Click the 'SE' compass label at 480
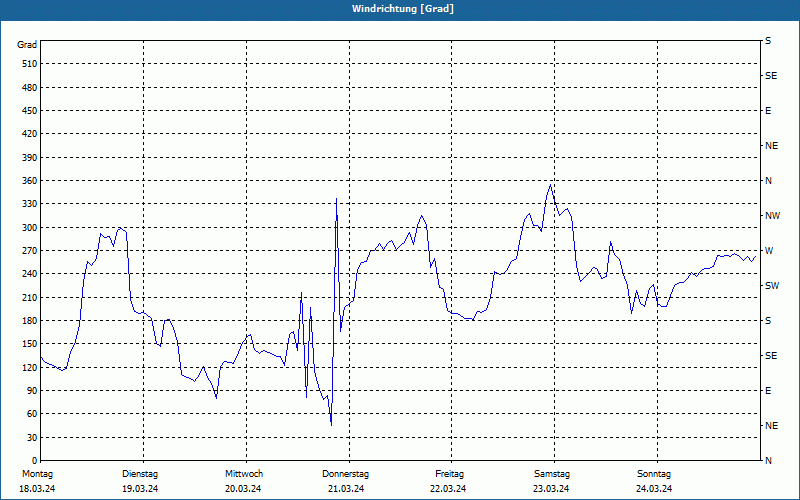The width and height of the screenshot is (800, 500). (771, 76)
